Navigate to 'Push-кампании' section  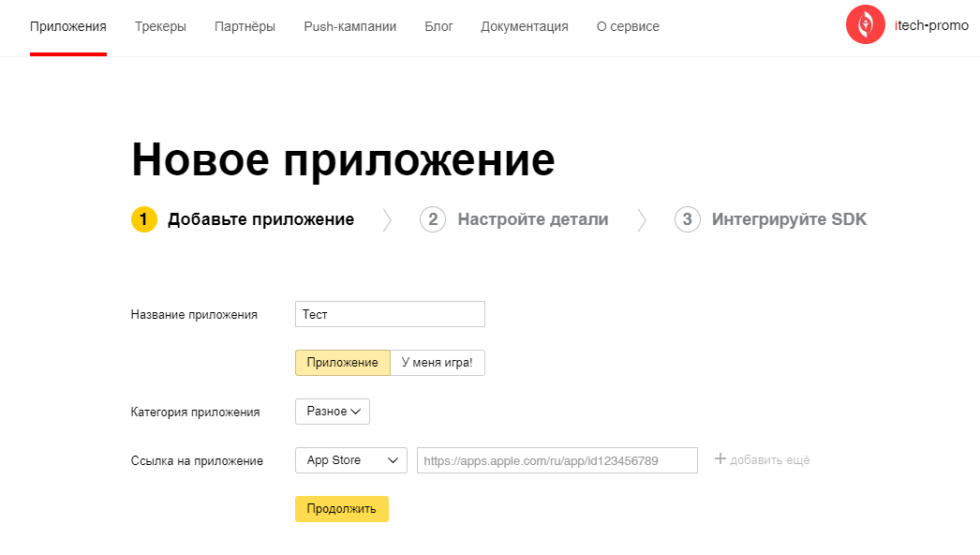click(x=349, y=26)
